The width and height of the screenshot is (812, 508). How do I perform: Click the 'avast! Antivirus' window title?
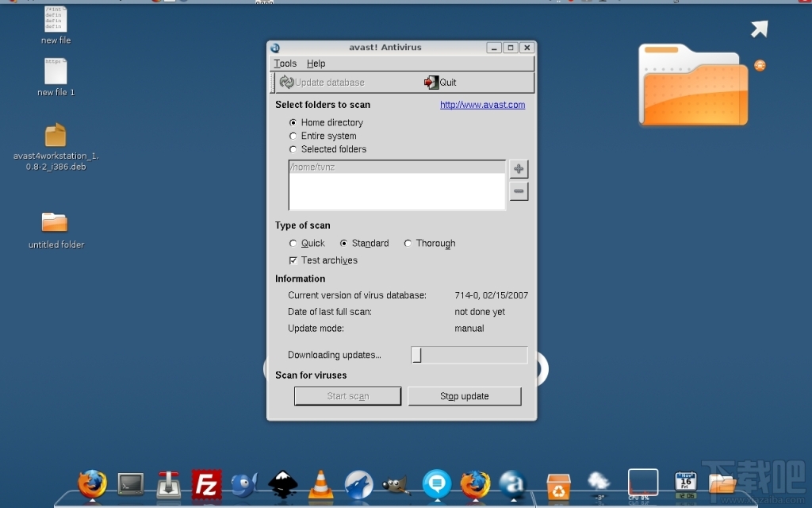point(385,47)
